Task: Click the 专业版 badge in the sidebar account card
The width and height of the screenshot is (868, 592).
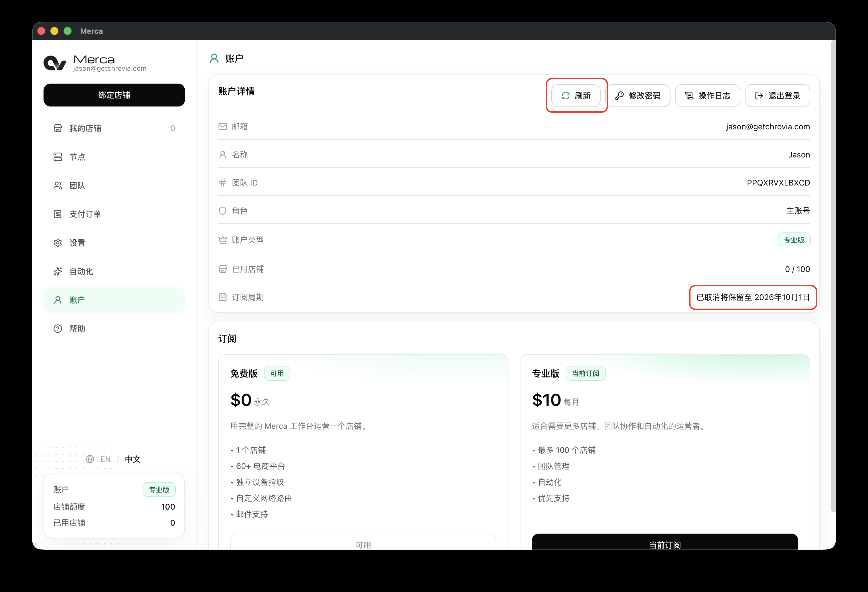Action: point(159,489)
